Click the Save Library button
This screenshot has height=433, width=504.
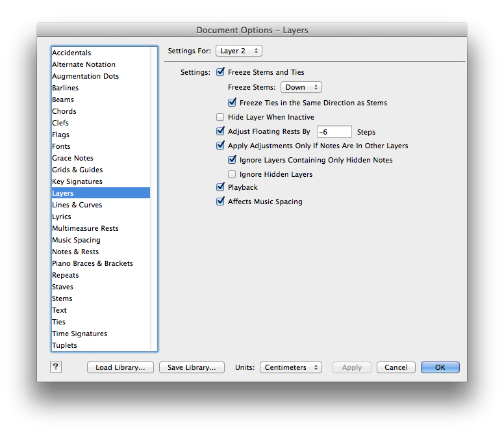coord(192,367)
